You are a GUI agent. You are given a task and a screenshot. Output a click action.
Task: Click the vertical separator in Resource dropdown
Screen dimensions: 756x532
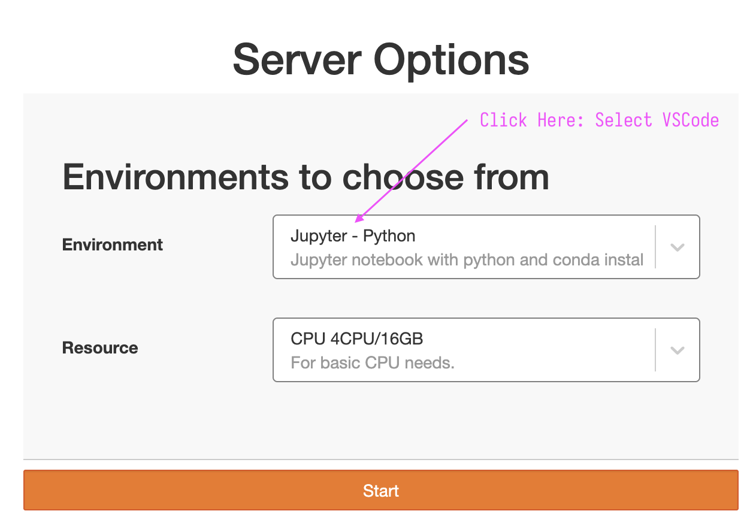655,350
